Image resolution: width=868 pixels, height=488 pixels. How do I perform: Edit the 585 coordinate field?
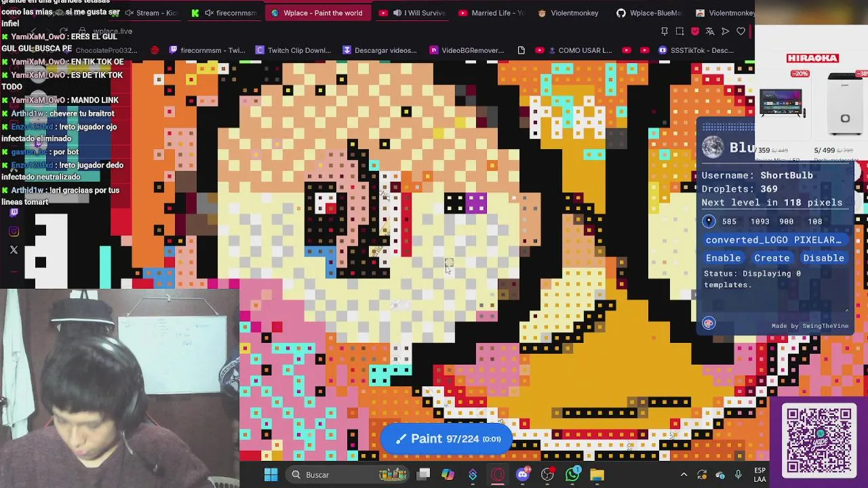tap(729, 222)
